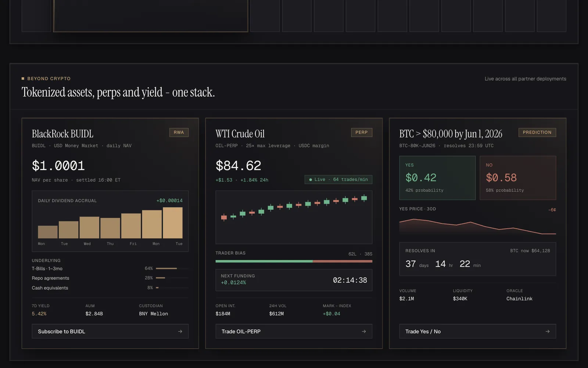Click the Chainlink oracle value
Image resolution: width=588 pixels, height=368 pixels.
click(x=519, y=299)
